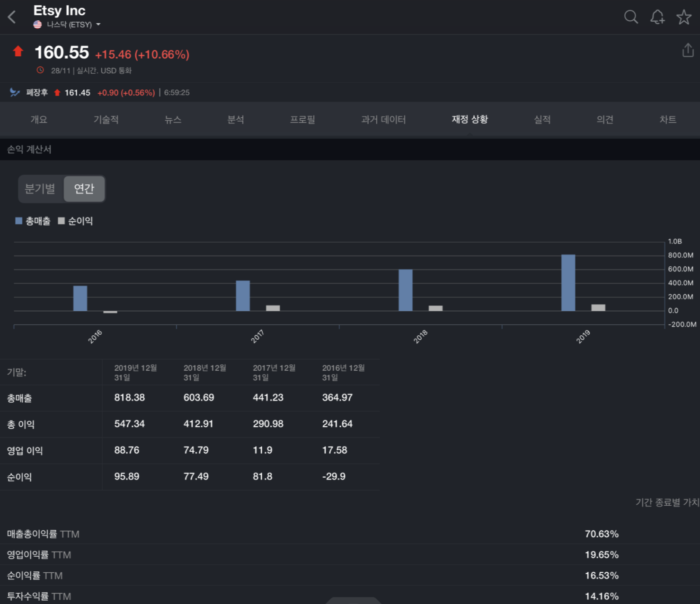Tap the 2016 net income bar
Screen dimensions: 700x604
[x=110, y=312]
